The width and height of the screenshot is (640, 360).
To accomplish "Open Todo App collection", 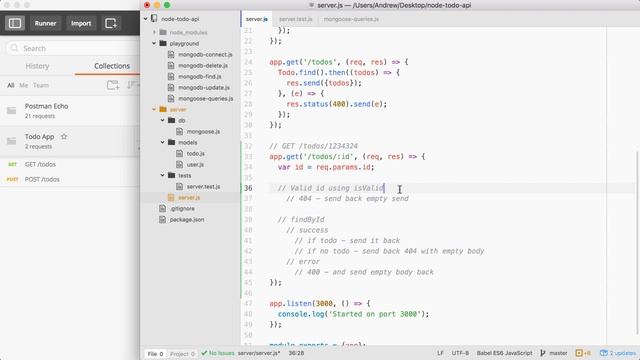I will pos(70,141).
